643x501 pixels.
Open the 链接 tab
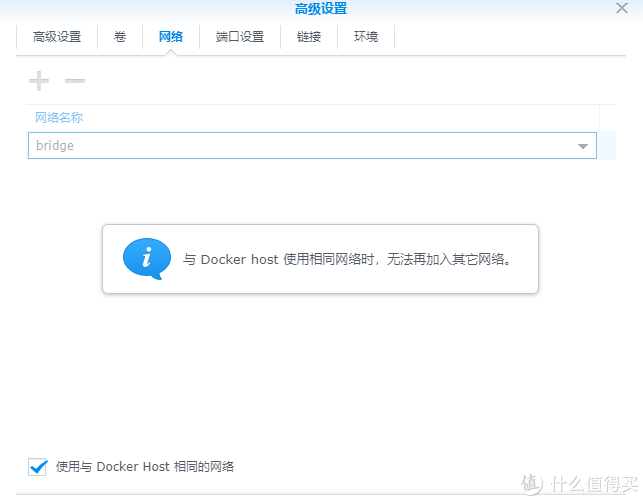click(x=309, y=37)
